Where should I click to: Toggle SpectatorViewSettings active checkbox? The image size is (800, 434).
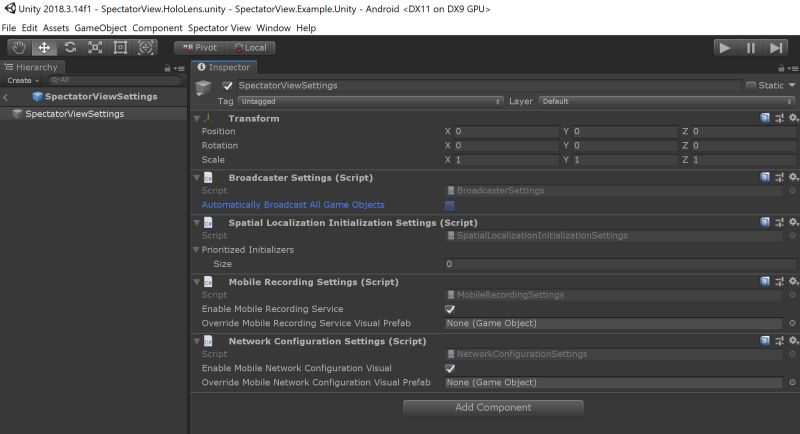tap(228, 86)
